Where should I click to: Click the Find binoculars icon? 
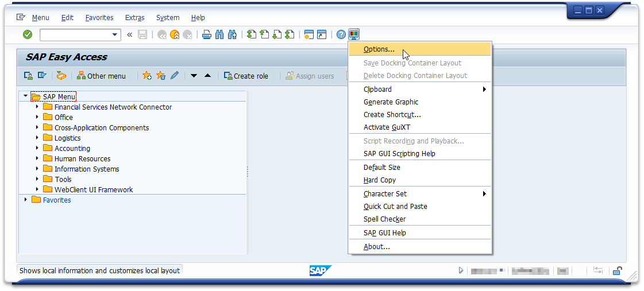(219, 35)
